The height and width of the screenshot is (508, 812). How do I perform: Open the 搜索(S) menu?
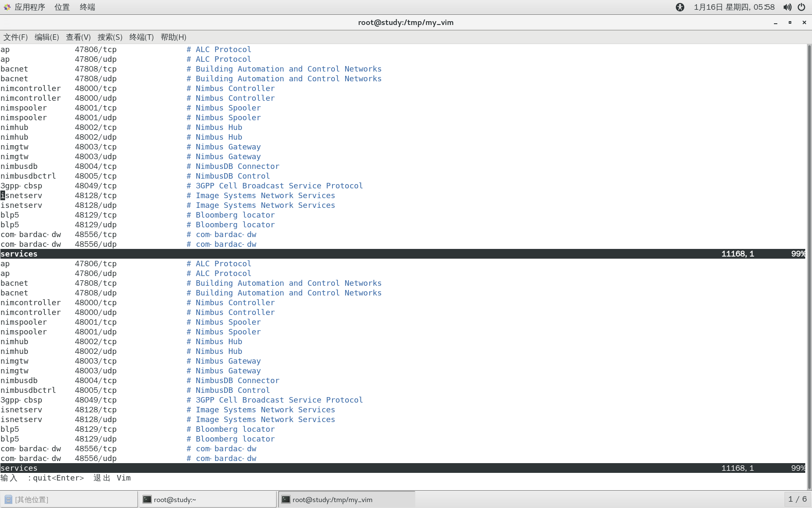(110, 37)
